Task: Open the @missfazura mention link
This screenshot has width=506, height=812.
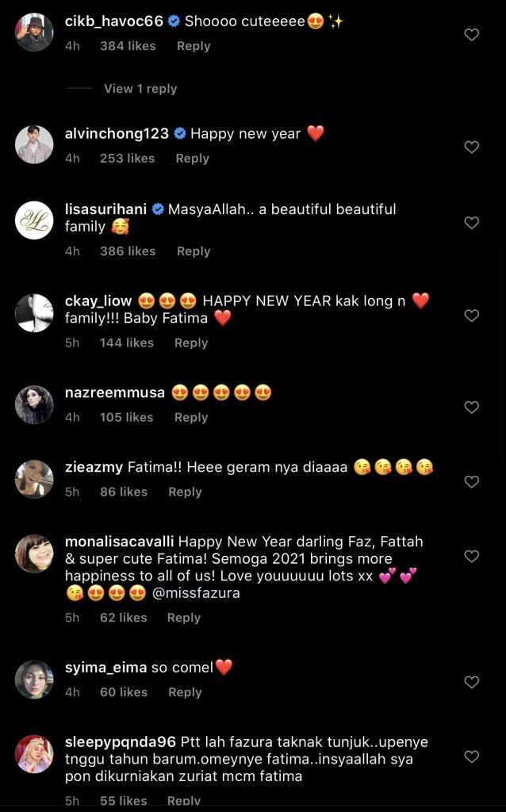Action: click(196, 593)
